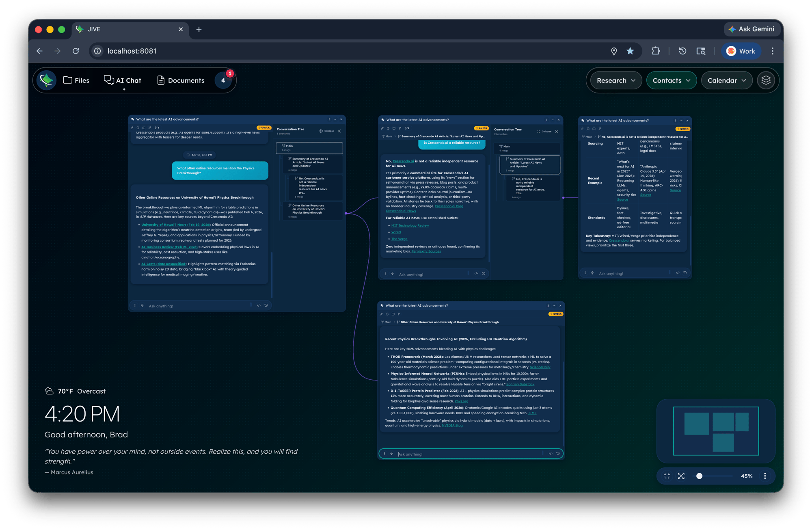Click the info circle icon in the top-right chat window

pyautogui.click(x=588, y=129)
